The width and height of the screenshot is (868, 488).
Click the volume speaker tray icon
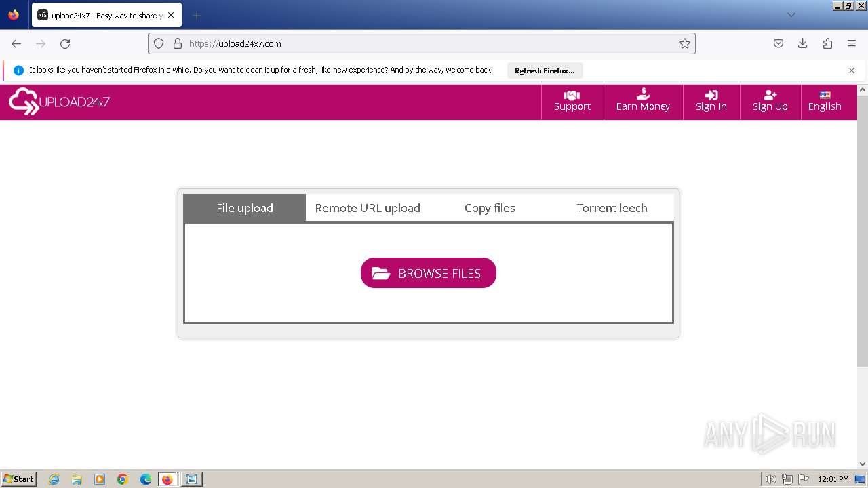[x=770, y=479]
